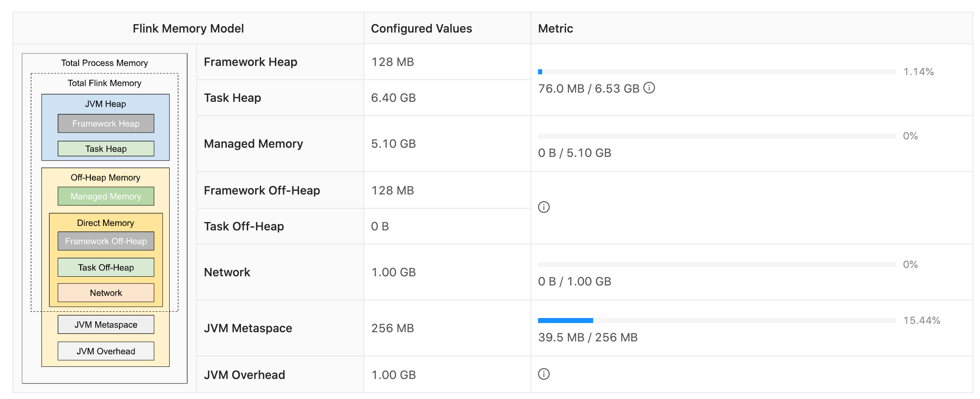Image resolution: width=980 pixels, height=399 pixels.
Task: Click the gray Framework Off-Heap diagram box
Action: tap(106, 241)
